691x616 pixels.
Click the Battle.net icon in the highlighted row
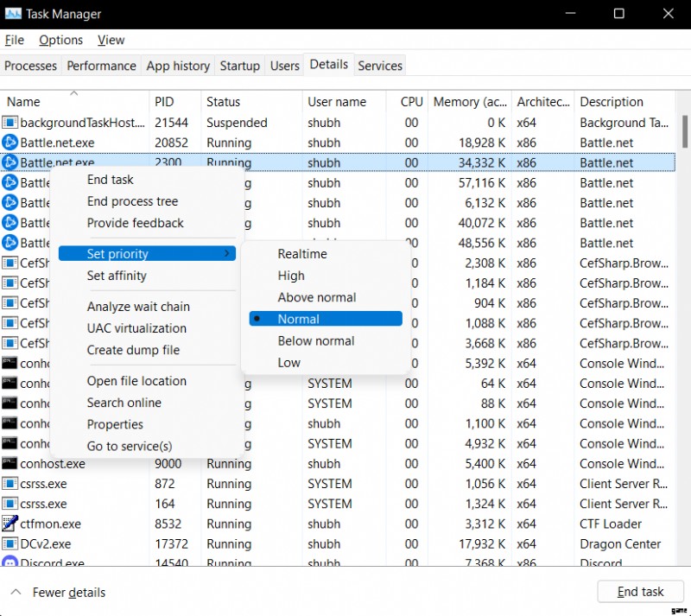point(10,162)
